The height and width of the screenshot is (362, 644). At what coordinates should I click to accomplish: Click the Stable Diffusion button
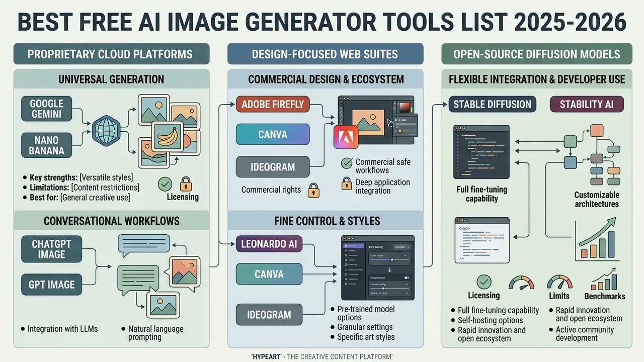[492, 105]
